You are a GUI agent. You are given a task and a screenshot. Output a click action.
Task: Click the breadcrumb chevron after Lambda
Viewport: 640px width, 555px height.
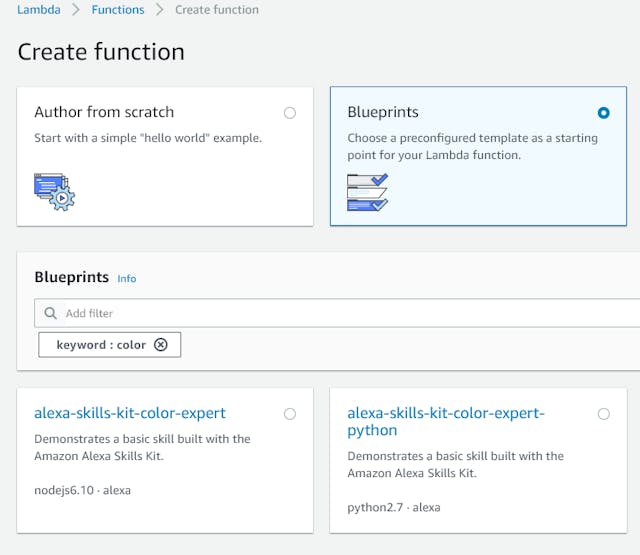coord(76,10)
